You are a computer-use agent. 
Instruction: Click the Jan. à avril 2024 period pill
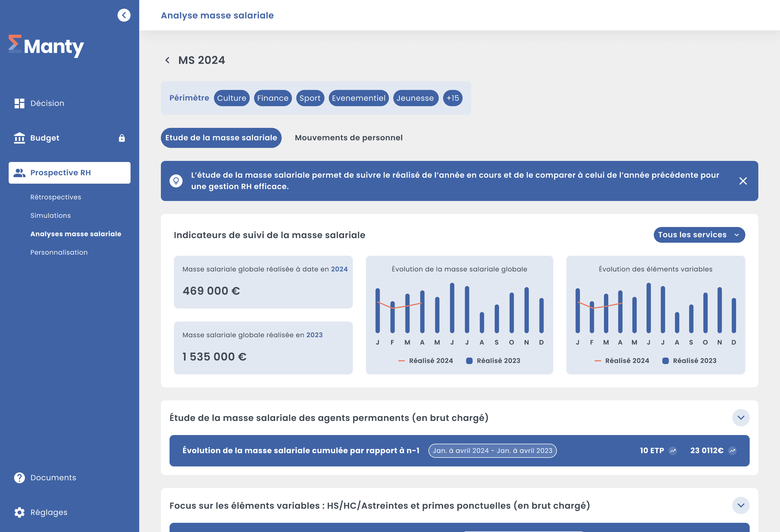[492, 450]
